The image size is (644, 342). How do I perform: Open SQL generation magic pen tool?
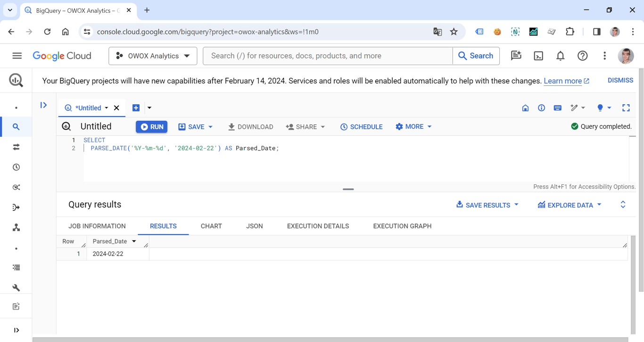click(578, 108)
